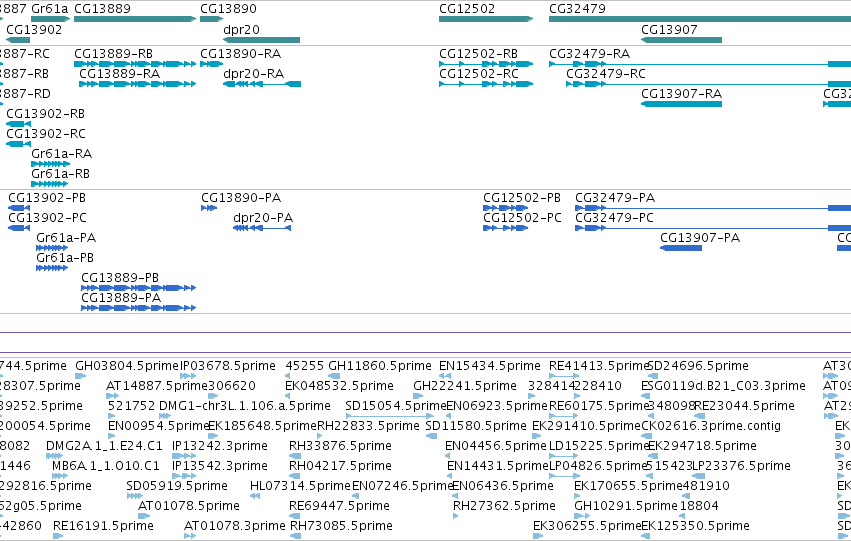Screen dimensions: 851x541
Task: Click the CG12502-RC transcript label
Action: click(479, 74)
